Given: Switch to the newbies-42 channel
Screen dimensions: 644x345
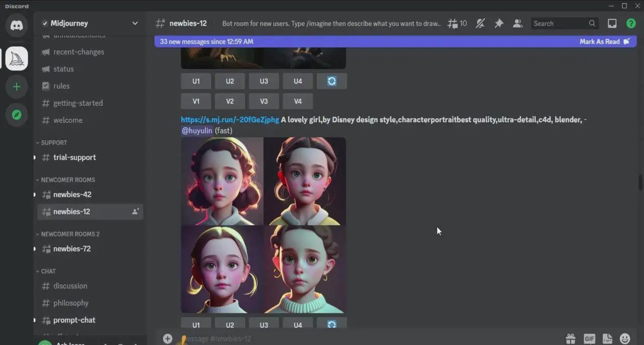Looking at the screenshot, I should pos(72,195).
